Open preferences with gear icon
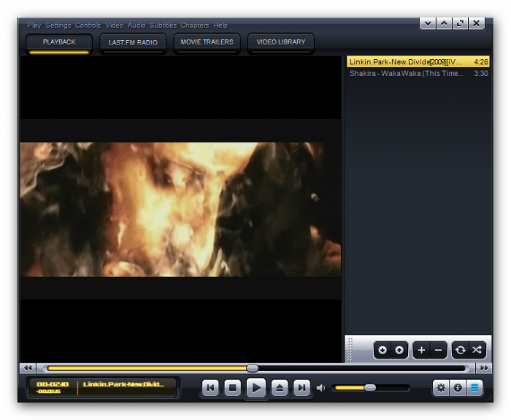This screenshot has height=420, width=511. 441,388
